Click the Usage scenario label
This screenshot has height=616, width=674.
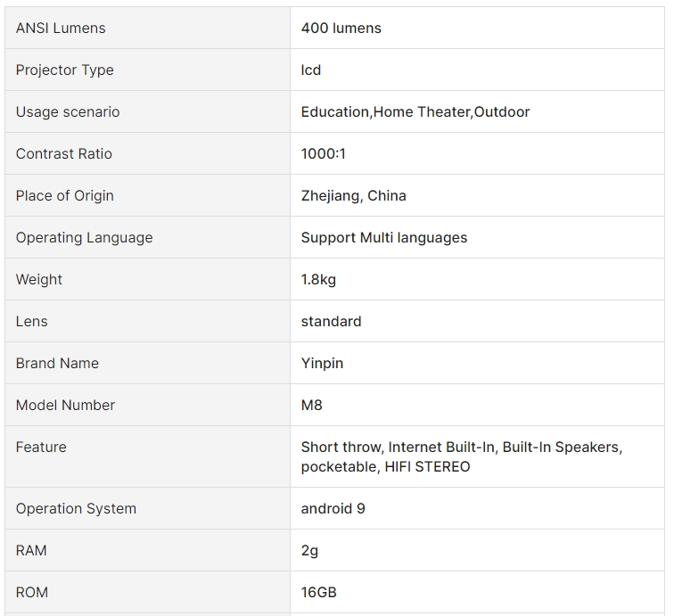pos(68,111)
